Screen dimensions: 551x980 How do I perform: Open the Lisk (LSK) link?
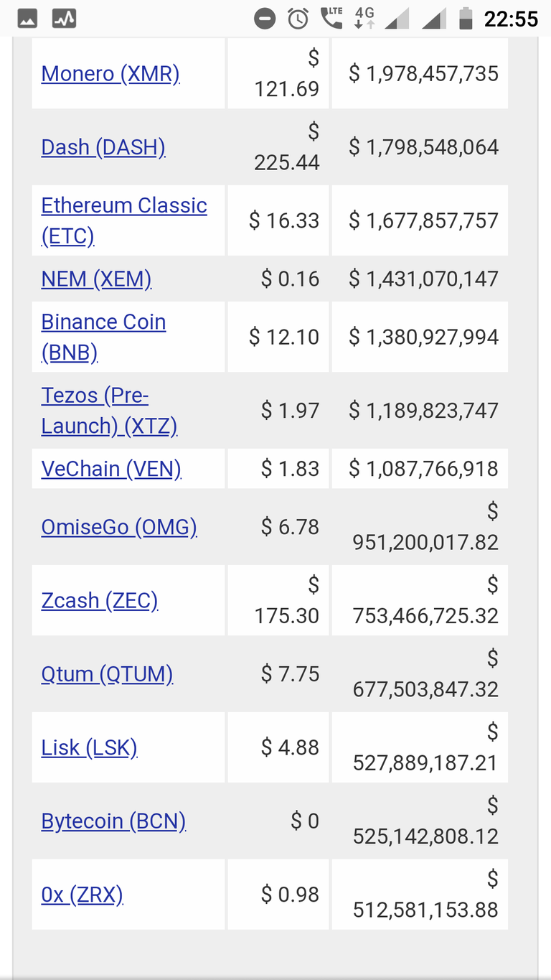pos(89,747)
